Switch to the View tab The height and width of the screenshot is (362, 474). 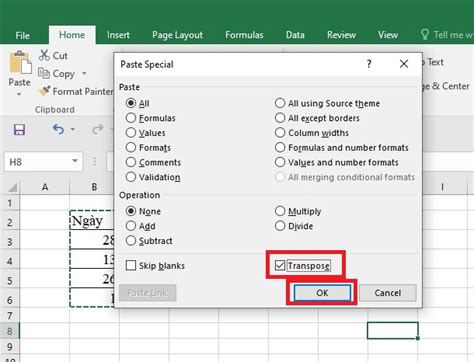click(x=388, y=35)
